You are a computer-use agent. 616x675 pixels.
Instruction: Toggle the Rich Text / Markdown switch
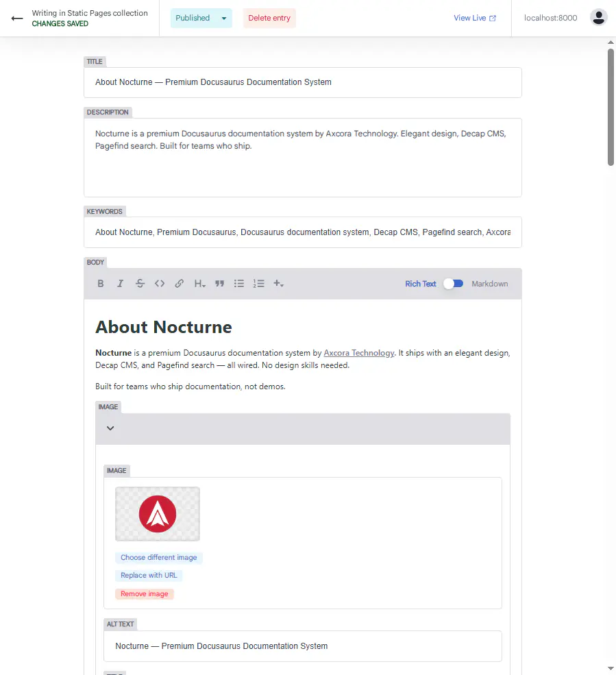coord(454,284)
